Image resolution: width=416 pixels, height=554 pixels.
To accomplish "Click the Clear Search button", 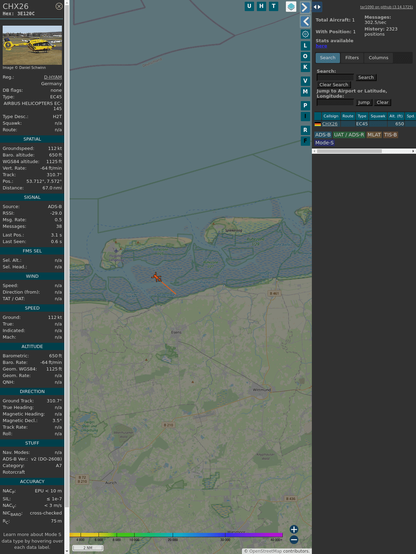I will click(334, 84).
